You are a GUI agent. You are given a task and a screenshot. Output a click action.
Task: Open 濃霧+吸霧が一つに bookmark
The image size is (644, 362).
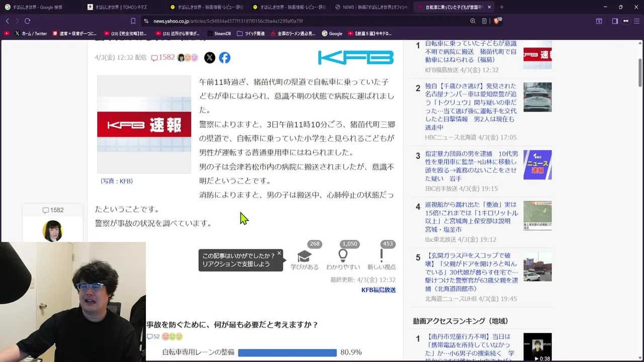point(74,34)
